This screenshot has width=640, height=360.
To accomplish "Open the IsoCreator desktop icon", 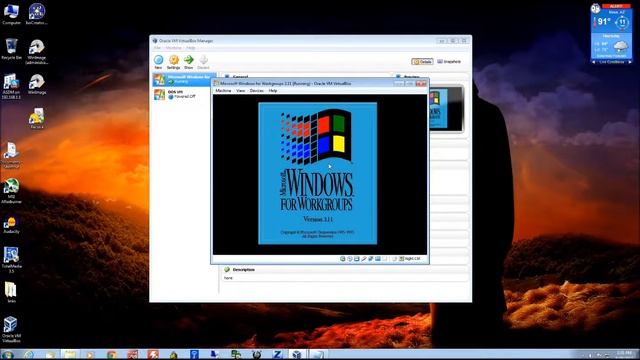I will [37, 14].
